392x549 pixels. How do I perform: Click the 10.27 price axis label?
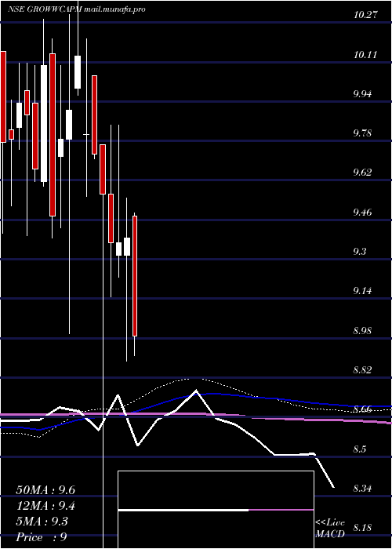[x=365, y=15]
